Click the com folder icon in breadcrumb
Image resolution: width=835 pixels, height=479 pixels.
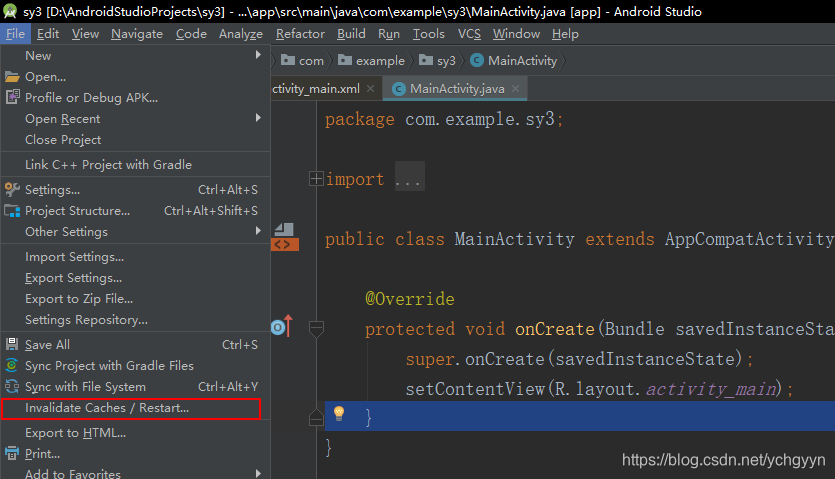pyautogui.click(x=288, y=60)
